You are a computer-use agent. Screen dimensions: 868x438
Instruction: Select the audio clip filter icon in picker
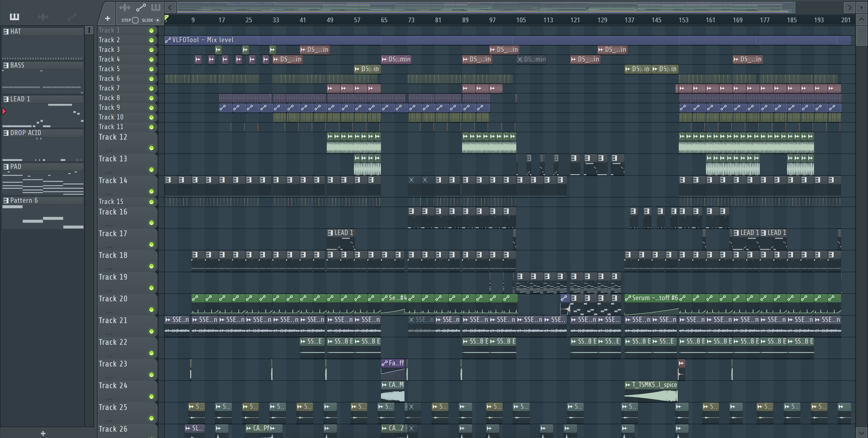pos(43,17)
